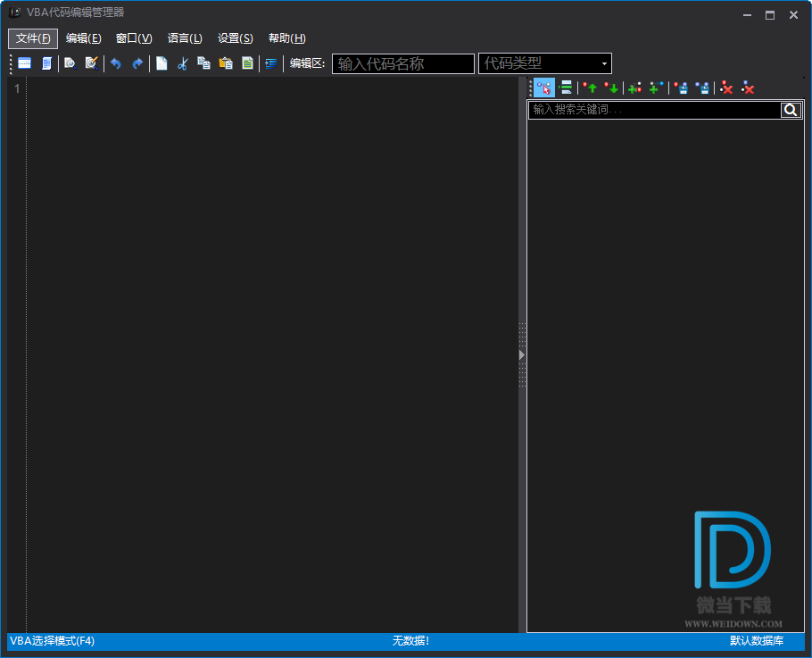Delete node using red X with red dot
The height and width of the screenshot is (658, 812).
[726, 88]
